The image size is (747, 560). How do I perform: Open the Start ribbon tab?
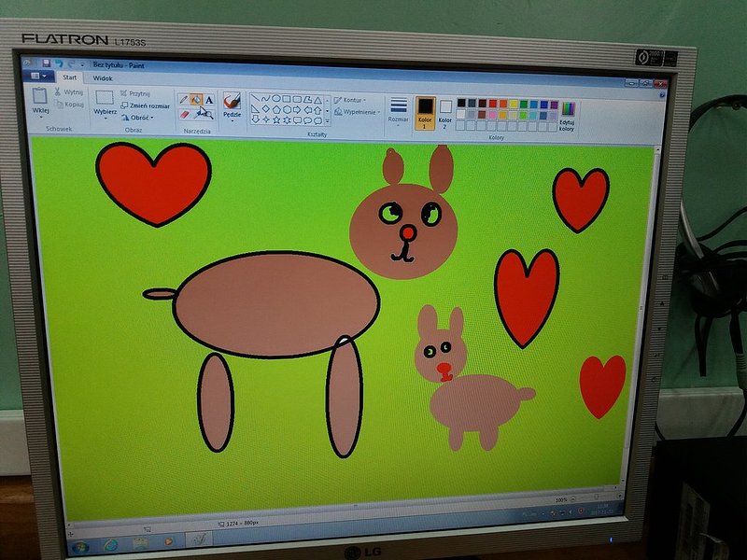click(69, 77)
